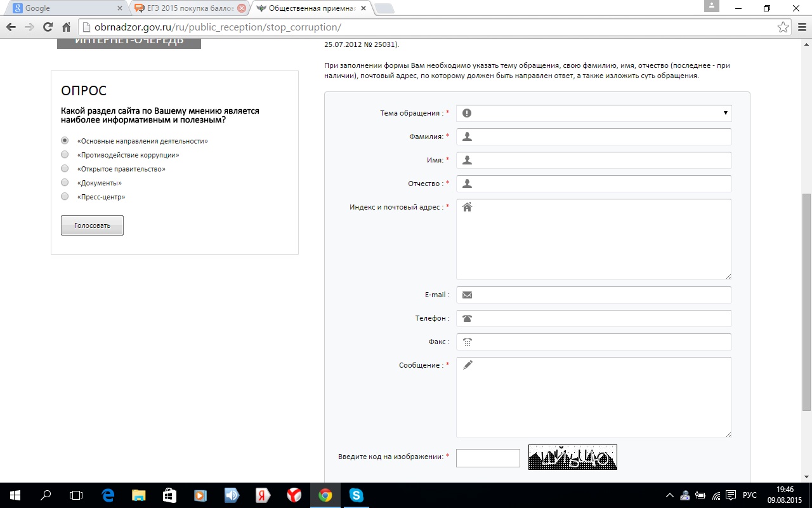Screen dimensions: 812x508
Task: Open the browser home page
Action: tap(66, 27)
